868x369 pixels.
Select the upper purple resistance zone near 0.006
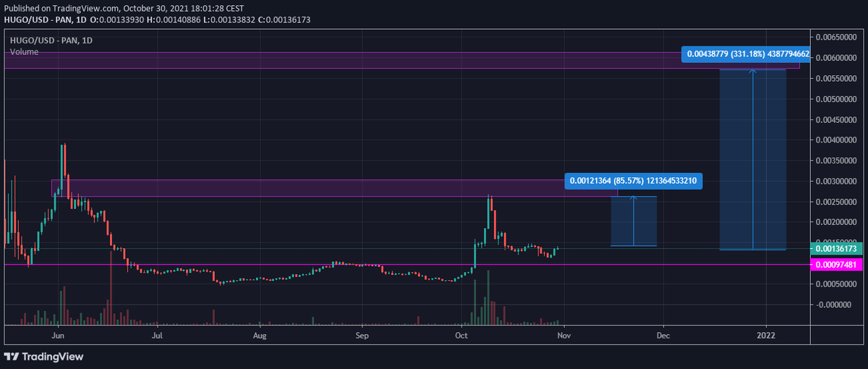pos(401,60)
